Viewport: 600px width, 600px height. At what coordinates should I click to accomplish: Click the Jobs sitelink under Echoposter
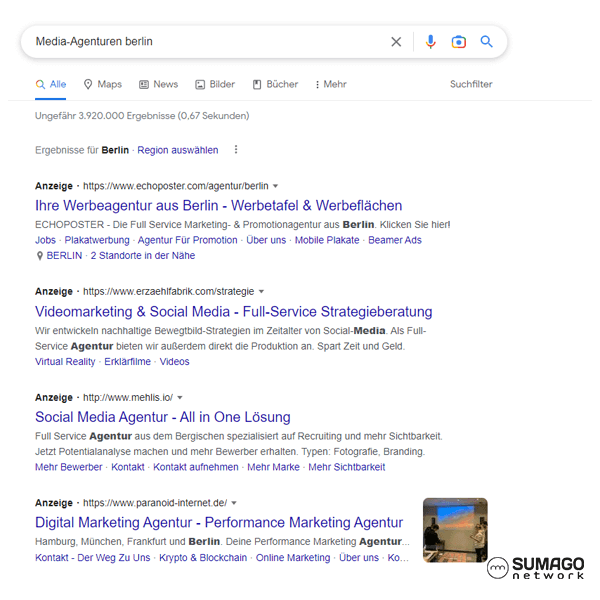(x=45, y=240)
